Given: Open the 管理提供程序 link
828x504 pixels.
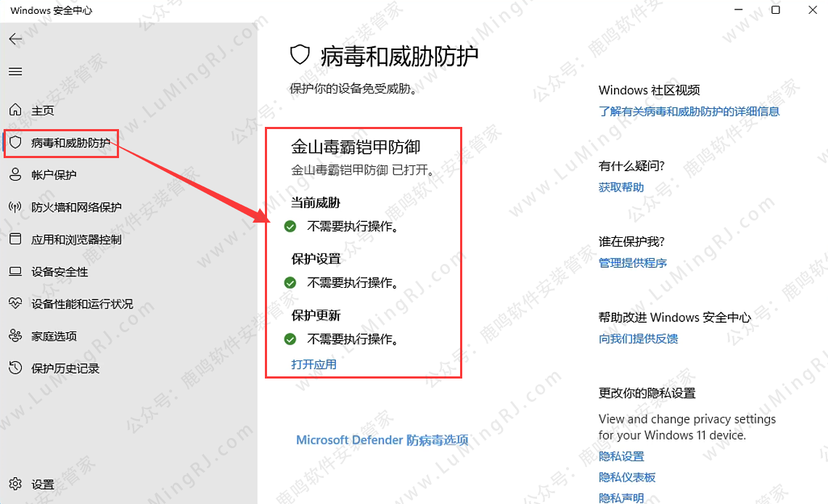Looking at the screenshot, I should click(x=632, y=263).
